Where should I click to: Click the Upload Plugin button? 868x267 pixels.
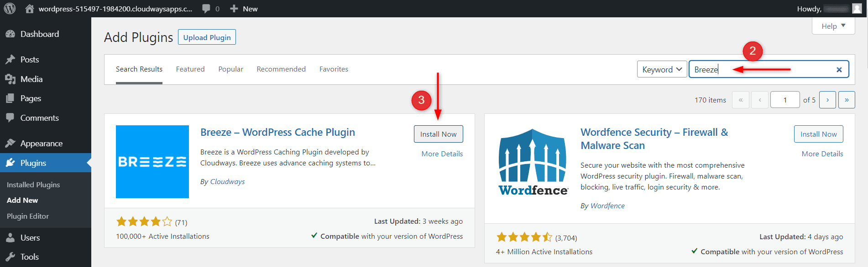click(x=207, y=37)
